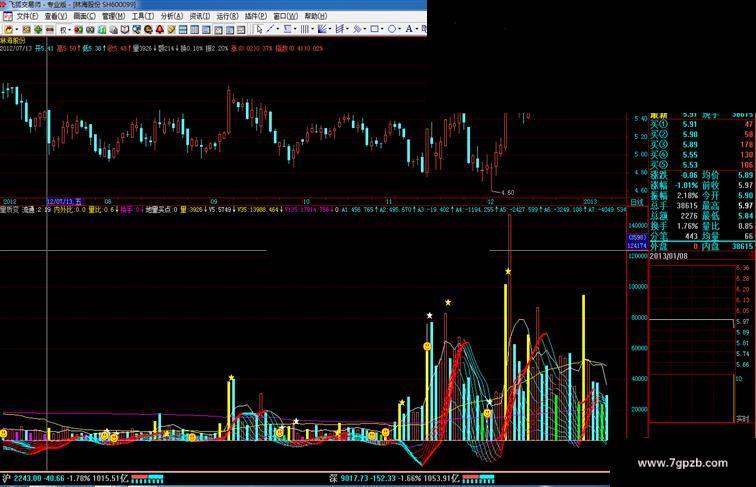Click the application logo at menu bar start
The image size is (756, 487).
(7, 16)
